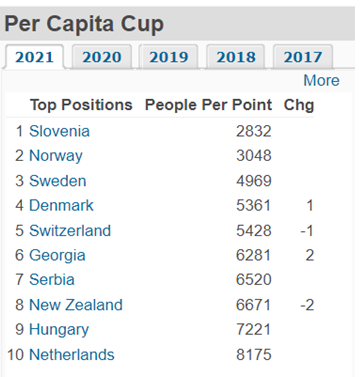Follow the Sweden link
The width and height of the screenshot is (360, 377).
pyautogui.click(x=58, y=181)
